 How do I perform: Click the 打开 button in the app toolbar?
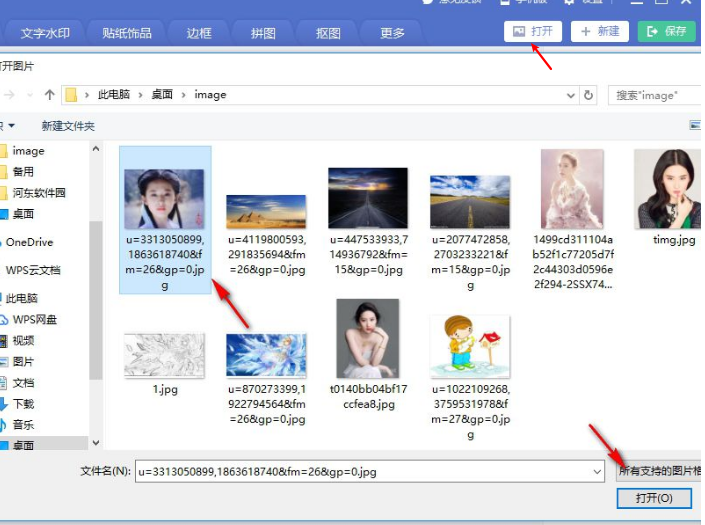point(533,31)
